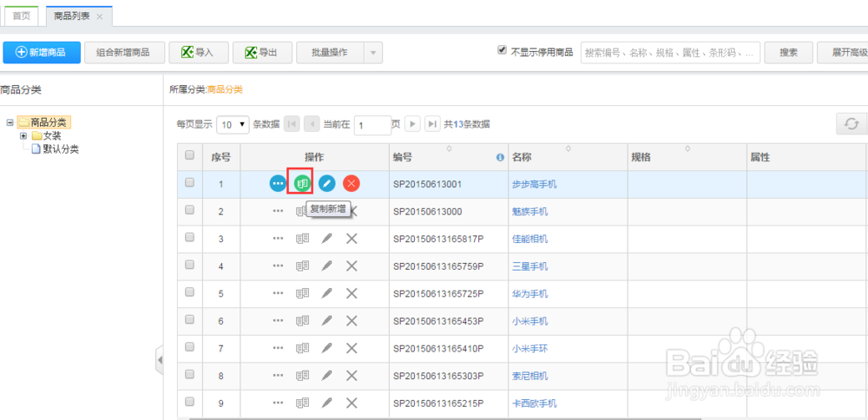Screen dimensions: 868x420
Task: Open the 步步高手机 product link
Action: [535, 184]
